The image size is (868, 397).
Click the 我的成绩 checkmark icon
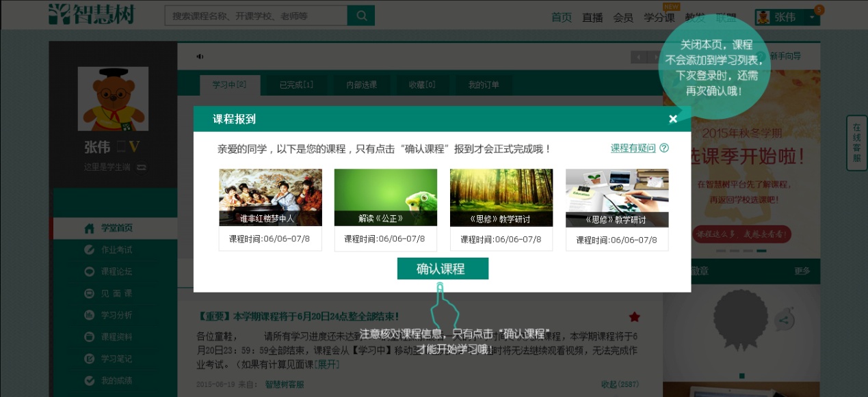click(x=89, y=381)
